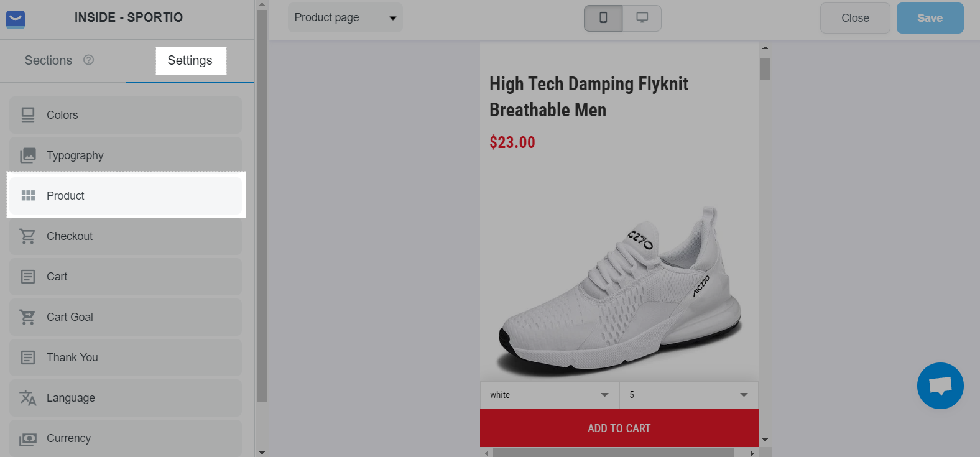Click the Thank You document icon
The image size is (980, 457).
coord(28,358)
